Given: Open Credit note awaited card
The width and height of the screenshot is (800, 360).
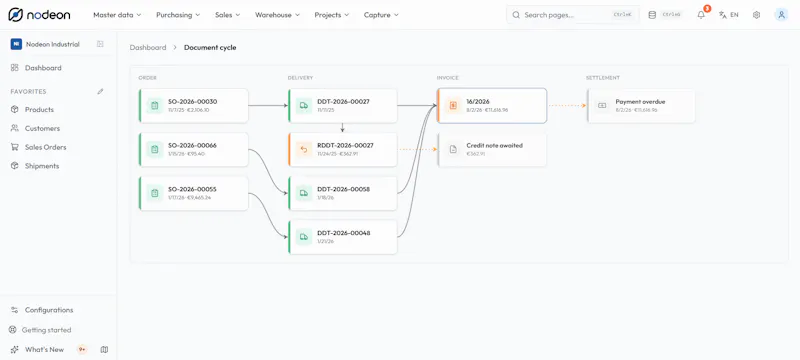Looking at the screenshot, I should click(492, 150).
